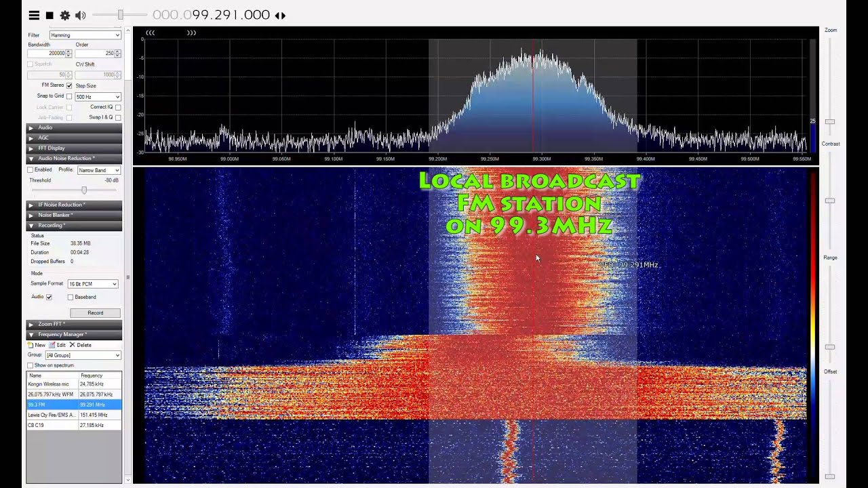Create a New frequency manager entry
This screenshot has height=488, width=868.
pyautogui.click(x=37, y=345)
